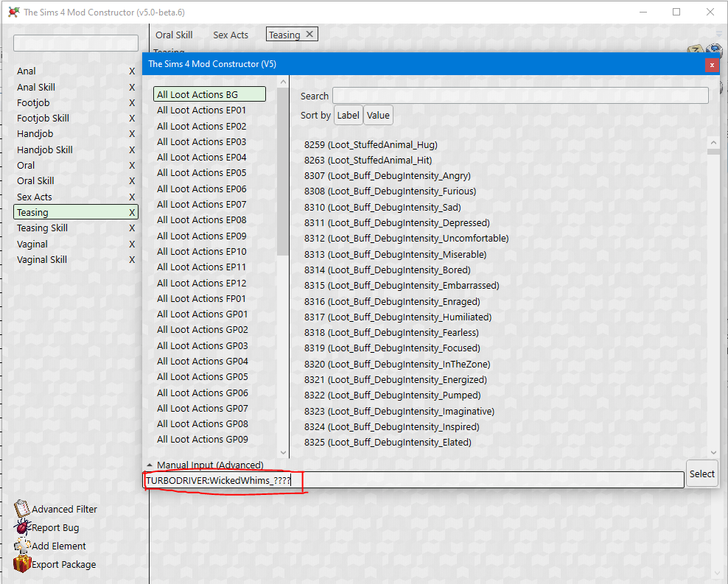Viewport: 728px width, 584px height.
Task: Click the category list scroll-down arrow
Action: coord(283,452)
